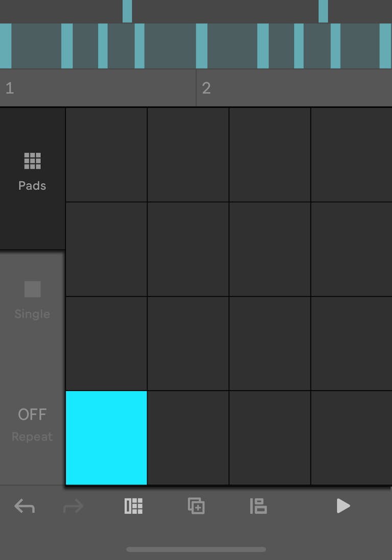Select bar 1 in the timeline
Screen dimensions: 392x560
(x=97, y=87)
